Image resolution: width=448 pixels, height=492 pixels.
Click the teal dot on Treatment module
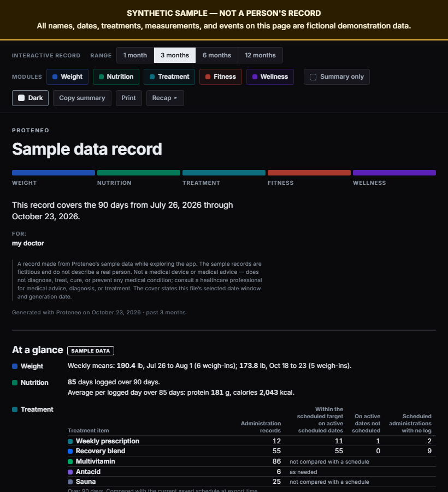click(x=152, y=77)
